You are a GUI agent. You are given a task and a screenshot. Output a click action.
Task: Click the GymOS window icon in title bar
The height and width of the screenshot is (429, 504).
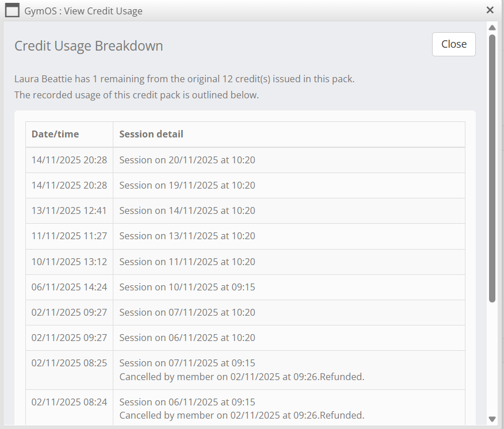[12, 10]
